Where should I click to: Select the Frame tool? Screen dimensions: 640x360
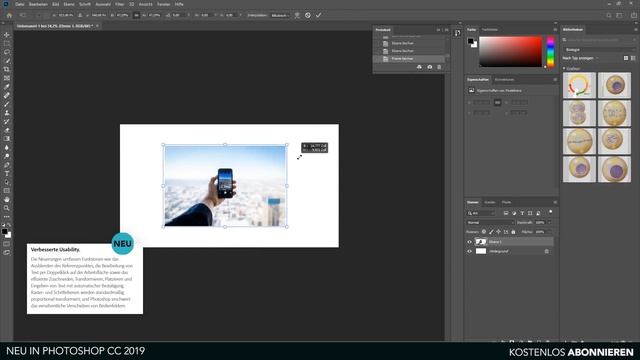pyautogui.click(x=7, y=78)
